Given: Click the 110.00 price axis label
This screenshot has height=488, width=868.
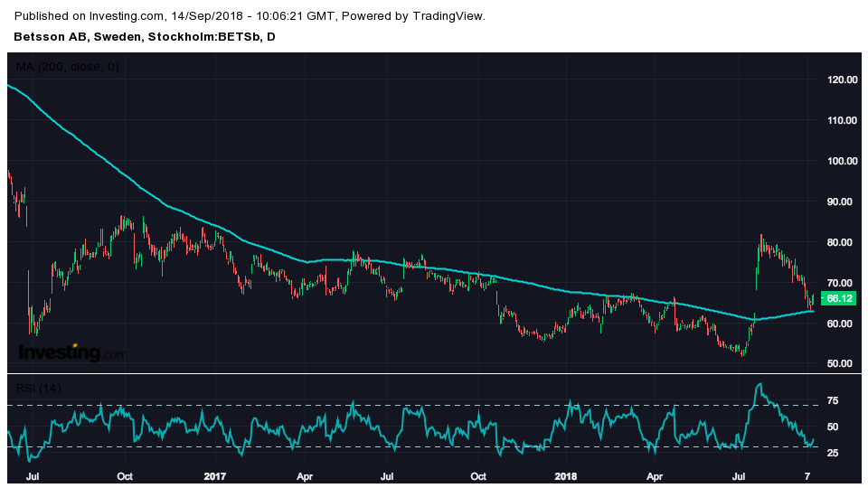Looking at the screenshot, I should point(842,120).
